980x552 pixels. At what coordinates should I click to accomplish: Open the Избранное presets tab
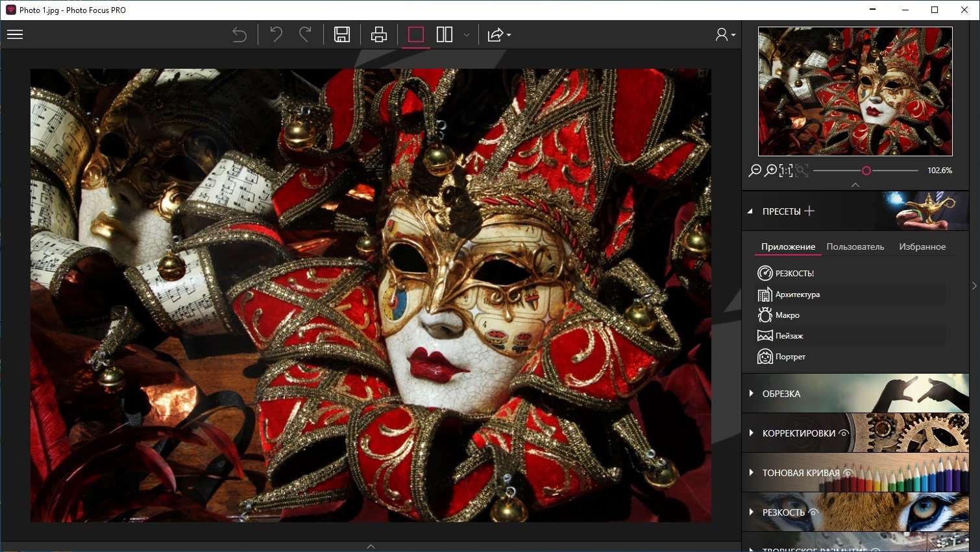point(922,246)
